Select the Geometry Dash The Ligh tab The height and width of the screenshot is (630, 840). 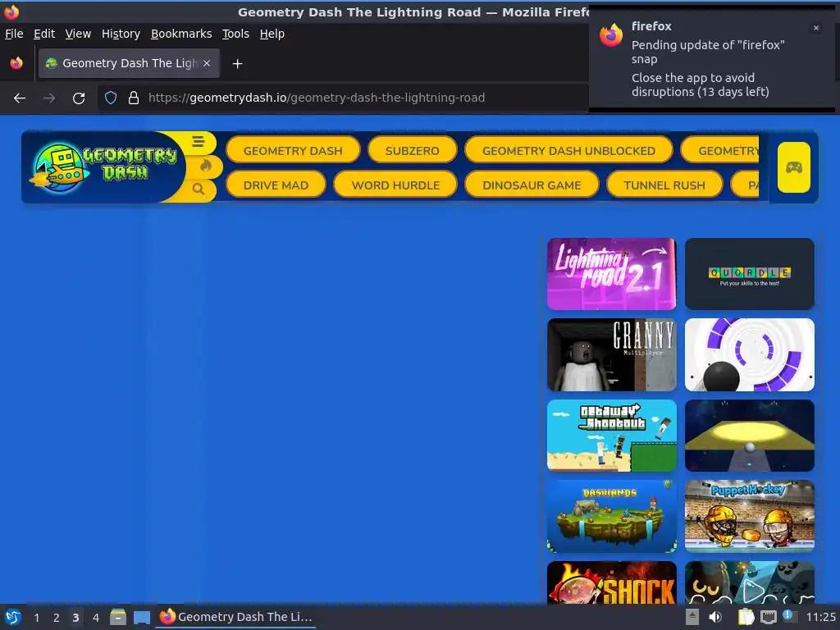click(x=129, y=63)
